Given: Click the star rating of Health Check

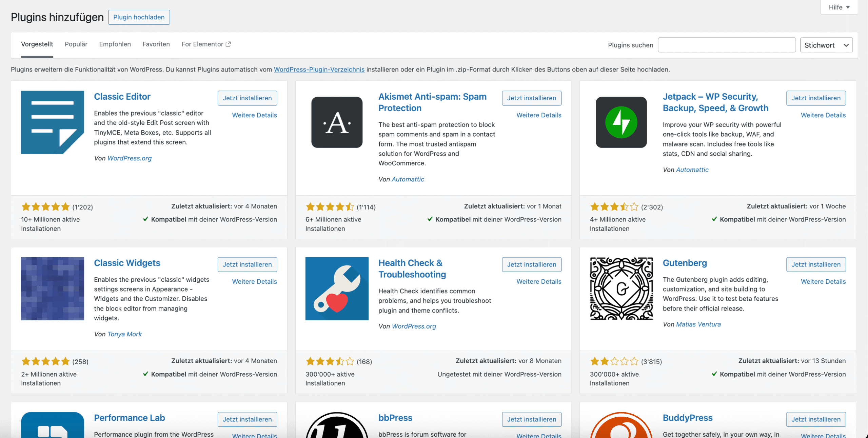Looking at the screenshot, I should [330, 361].
